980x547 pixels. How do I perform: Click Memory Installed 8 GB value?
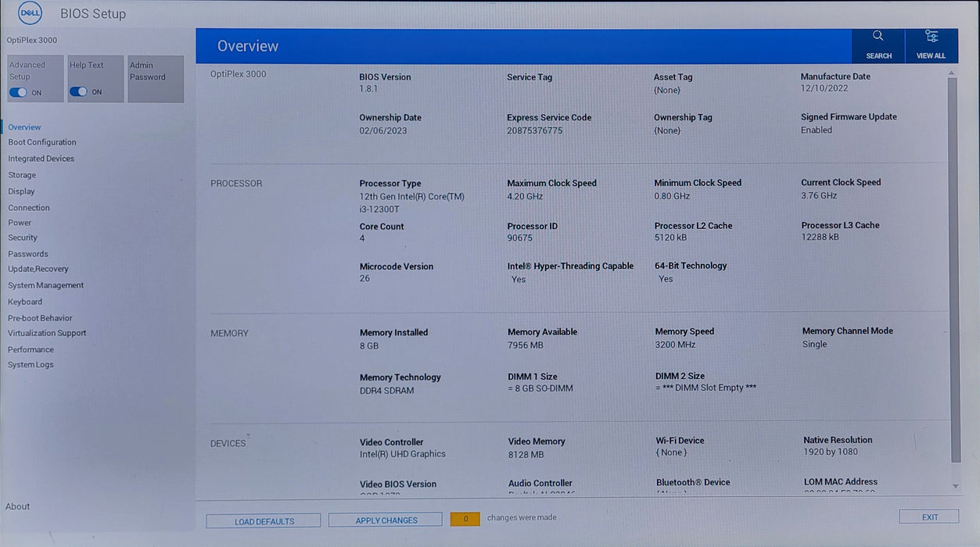pos(369,345)
